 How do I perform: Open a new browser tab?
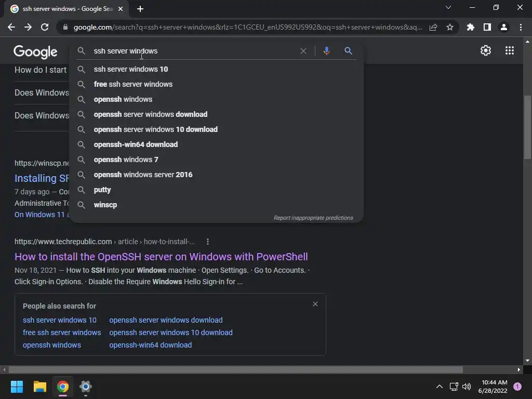(140, 9)
